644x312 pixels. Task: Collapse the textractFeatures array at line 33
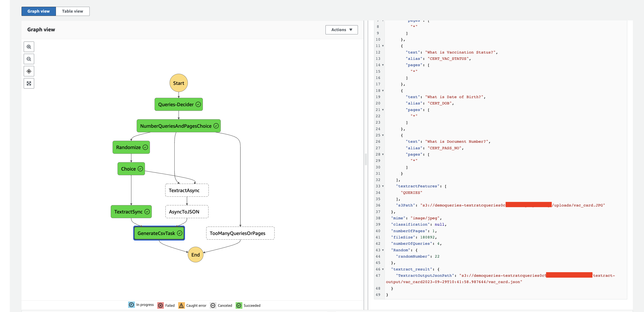coord(383,186)
